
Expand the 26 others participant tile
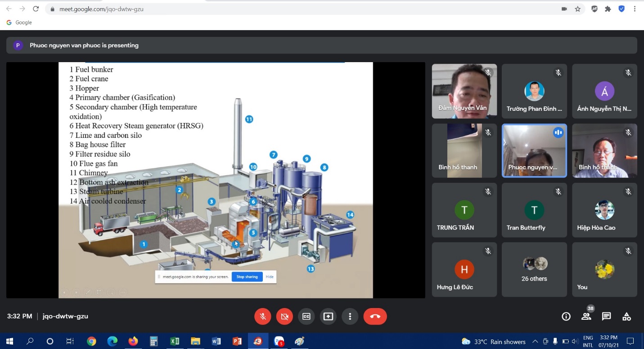point(534,269)
